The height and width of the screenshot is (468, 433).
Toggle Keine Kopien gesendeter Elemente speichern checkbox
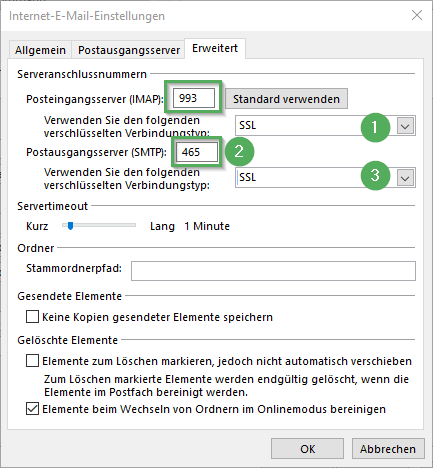[x=32, y=317]
